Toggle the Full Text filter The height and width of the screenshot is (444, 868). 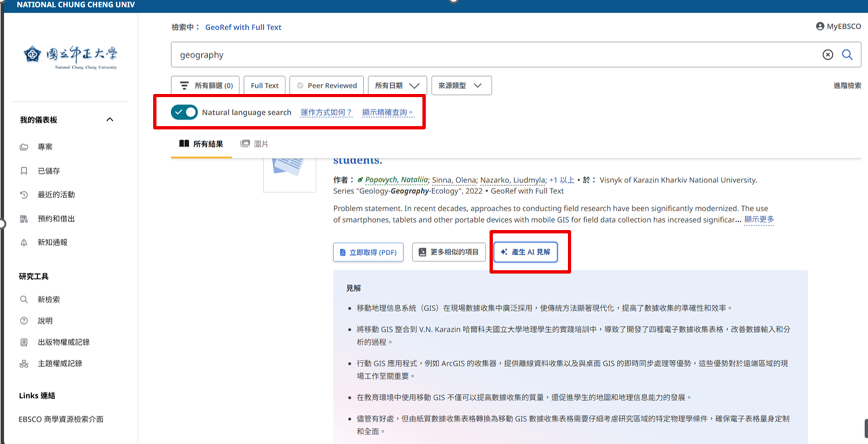[264, 85]
